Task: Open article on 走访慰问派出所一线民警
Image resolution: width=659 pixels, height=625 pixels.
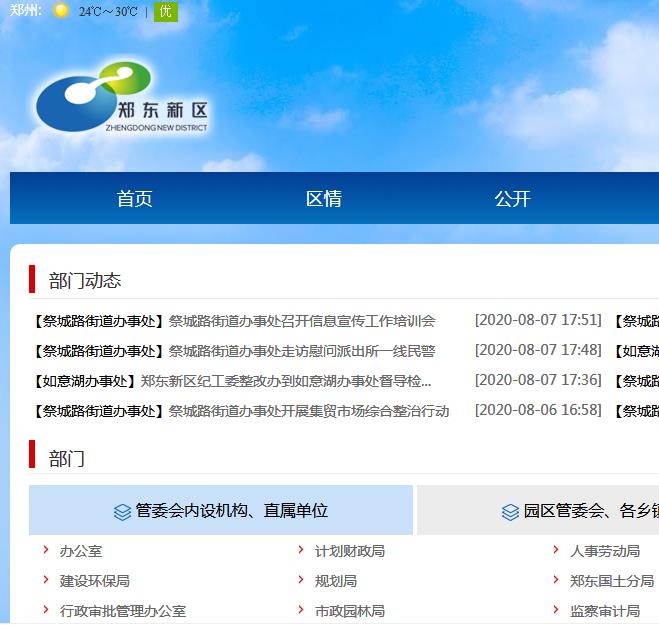Action: click(x=302, y=351)
